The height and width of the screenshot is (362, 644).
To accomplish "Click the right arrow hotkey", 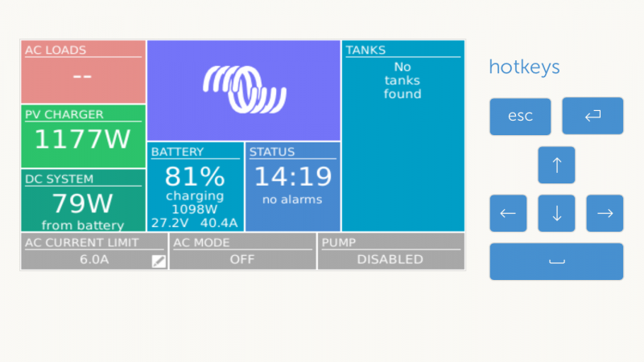I will pos(605,213).
